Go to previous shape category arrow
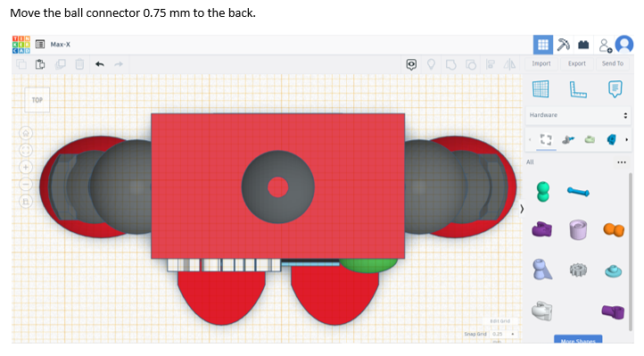This screenshot has width=644, height=356. (x=530, y=140)
